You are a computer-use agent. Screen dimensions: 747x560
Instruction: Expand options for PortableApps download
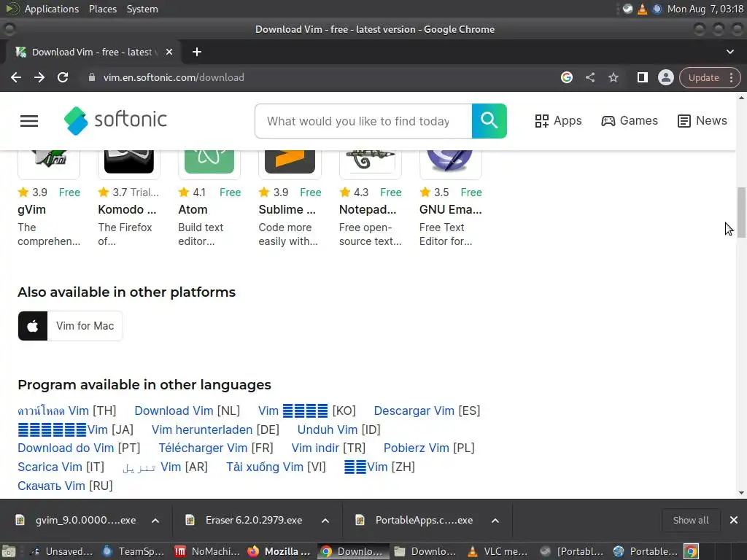tap(495, 521)
